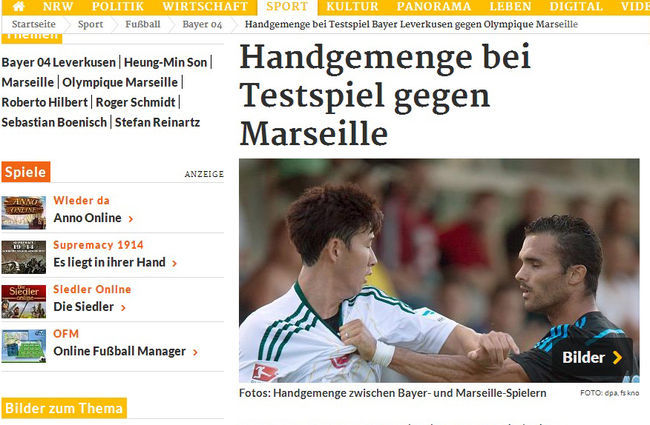Select the Kultur navigation tab
Image resolution: width=650 pixels, height=425 pixels.
pos(352,7)
